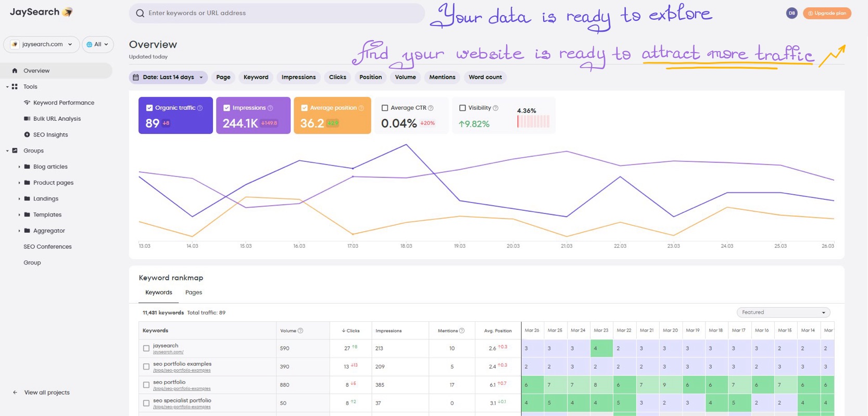This screenshot has height=416, width=868.
Task: Expand the Landings group
Action: pos(19,198)
